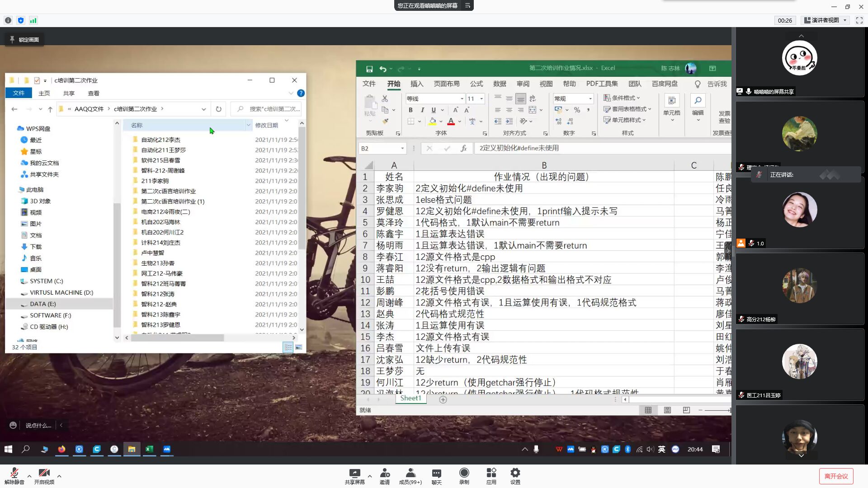Toggle underline formatting in the ribbon

tap(433, 110)
